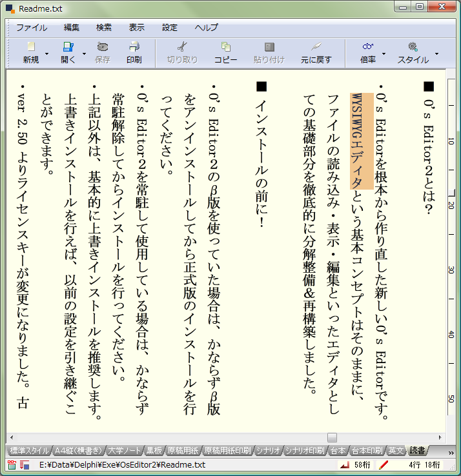Click the horizontal scrollbar left arrow
The height and width of the screenshot is (476, 461).
[x=12, y=437]
